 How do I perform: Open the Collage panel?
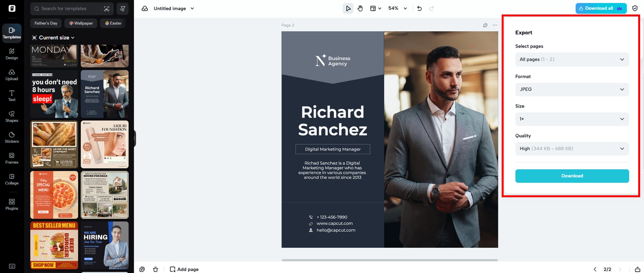pos(12,179)
